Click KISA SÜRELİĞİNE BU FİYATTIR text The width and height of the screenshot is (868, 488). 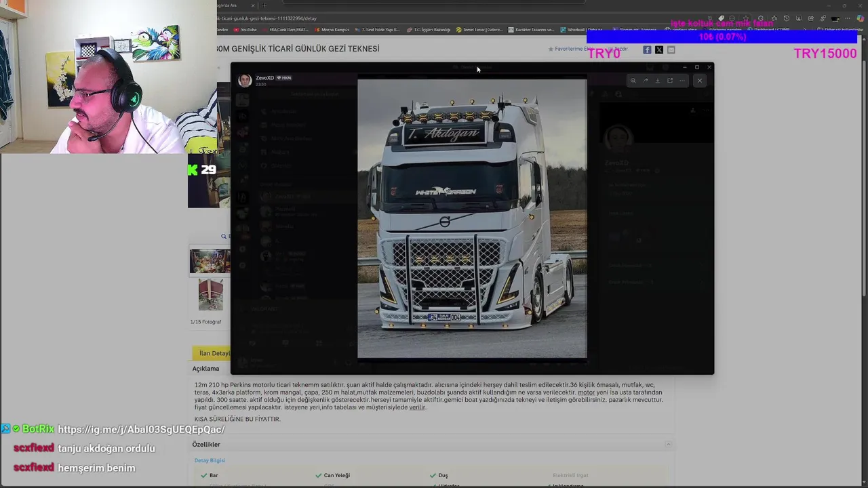237,419
